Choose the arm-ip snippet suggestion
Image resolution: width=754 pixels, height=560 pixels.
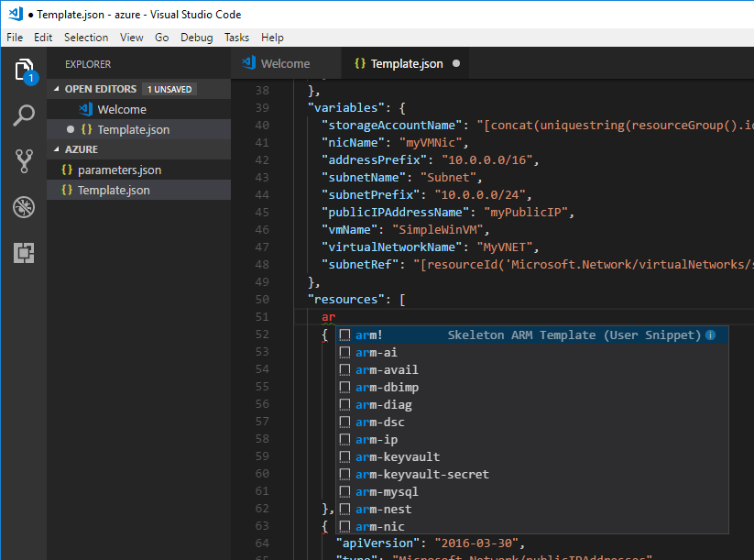[x=532, y=440]
